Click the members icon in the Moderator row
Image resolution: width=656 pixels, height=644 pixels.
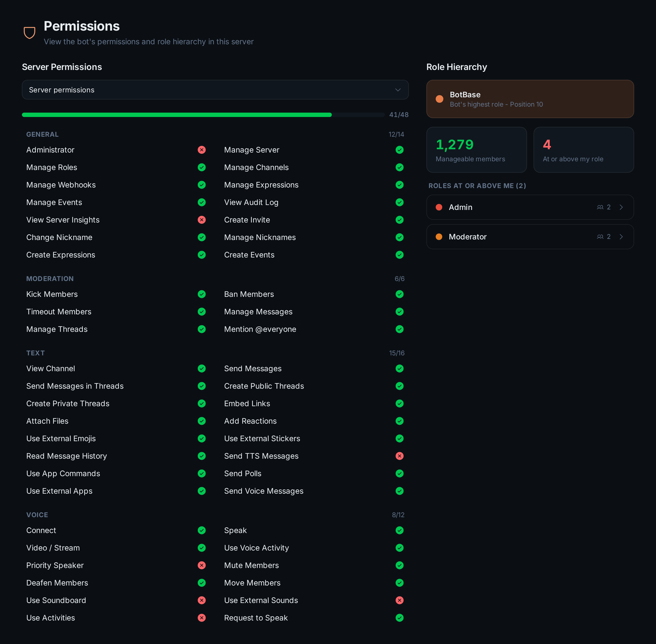point(600,237)
